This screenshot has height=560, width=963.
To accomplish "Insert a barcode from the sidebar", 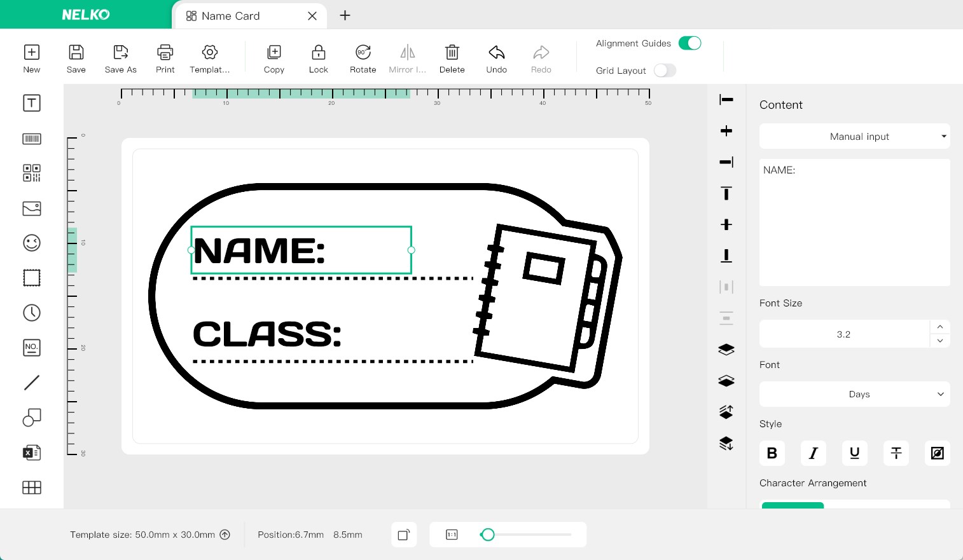I will coord(32,139).
